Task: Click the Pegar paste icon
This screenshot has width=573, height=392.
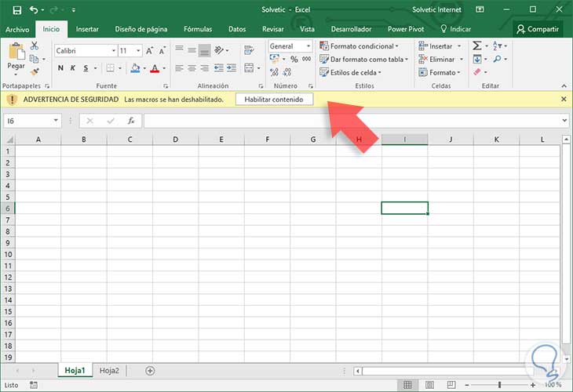Action: 16,51
